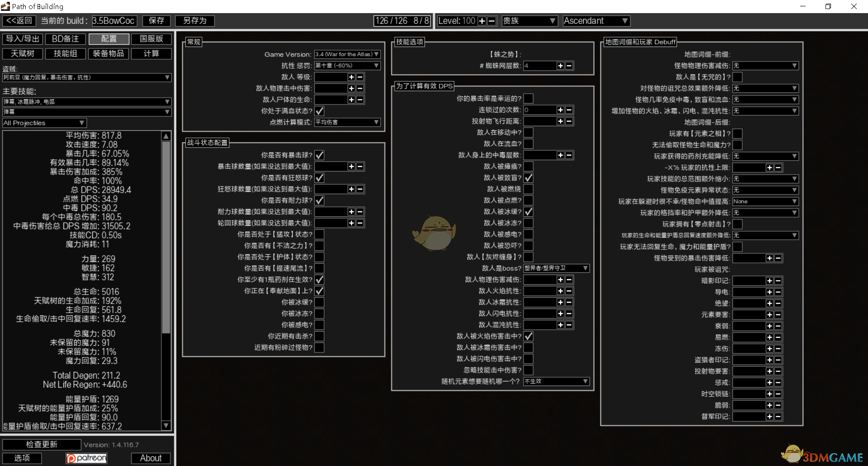Viewport: 868px width, 466px height.
Task: Click the Patreon logo button
Action: 86,458
